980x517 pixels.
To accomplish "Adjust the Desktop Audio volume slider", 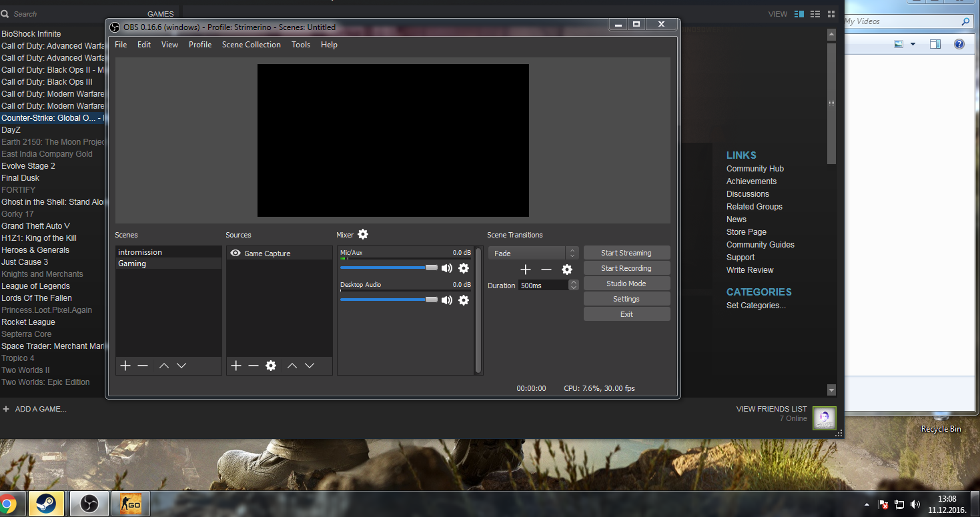I will (389, 300).
